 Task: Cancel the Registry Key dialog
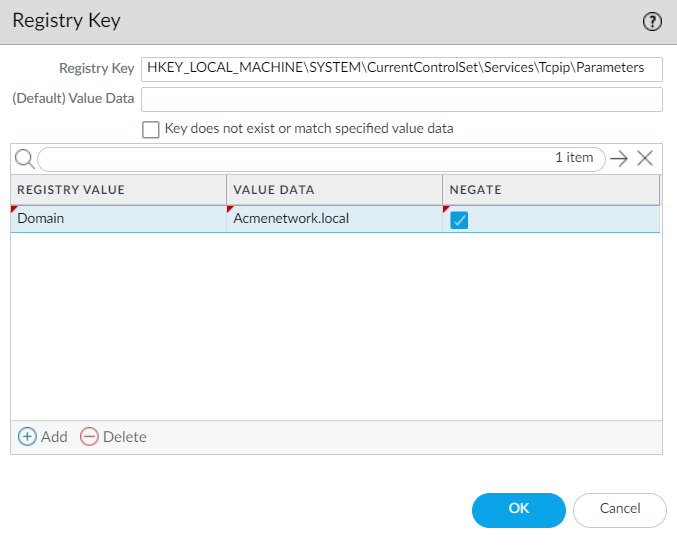[x=619, y=509]
